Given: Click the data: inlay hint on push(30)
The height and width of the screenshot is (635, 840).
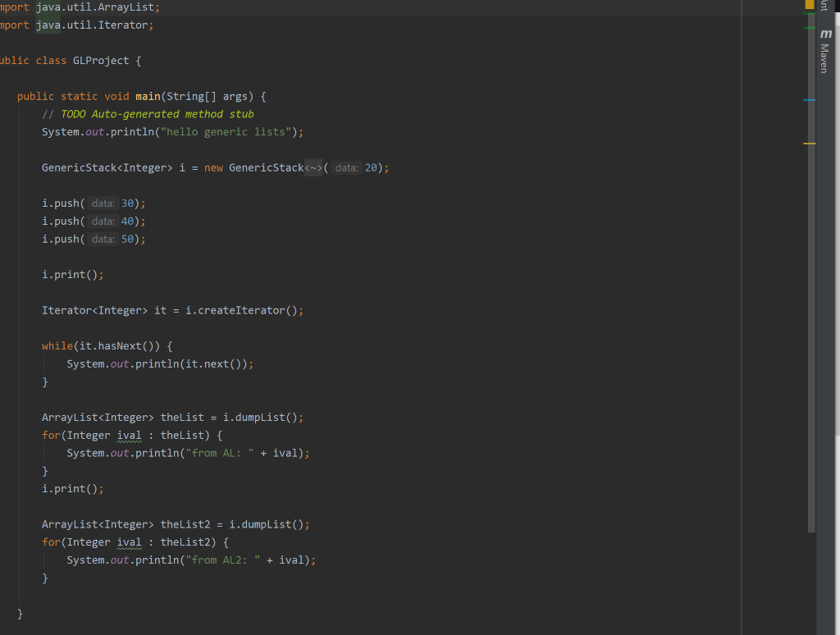Looking at the screenshot, I should tap(103, 203).
